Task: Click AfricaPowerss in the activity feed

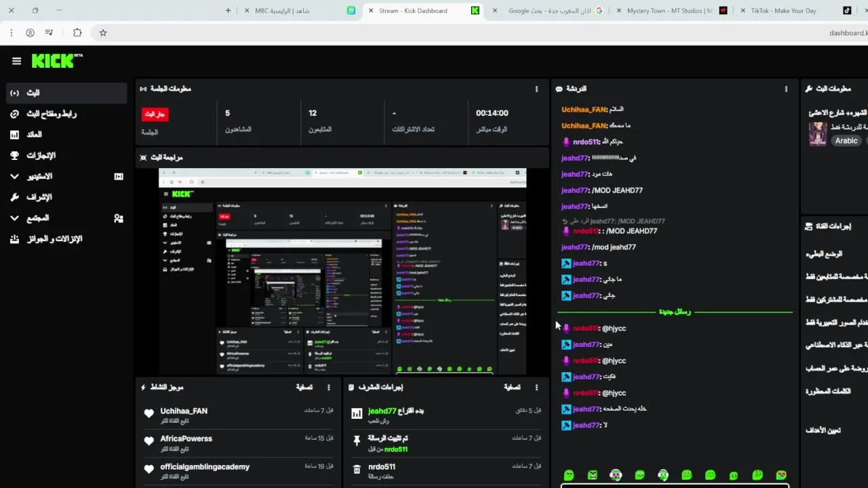Action: click(x=186, y=439)
